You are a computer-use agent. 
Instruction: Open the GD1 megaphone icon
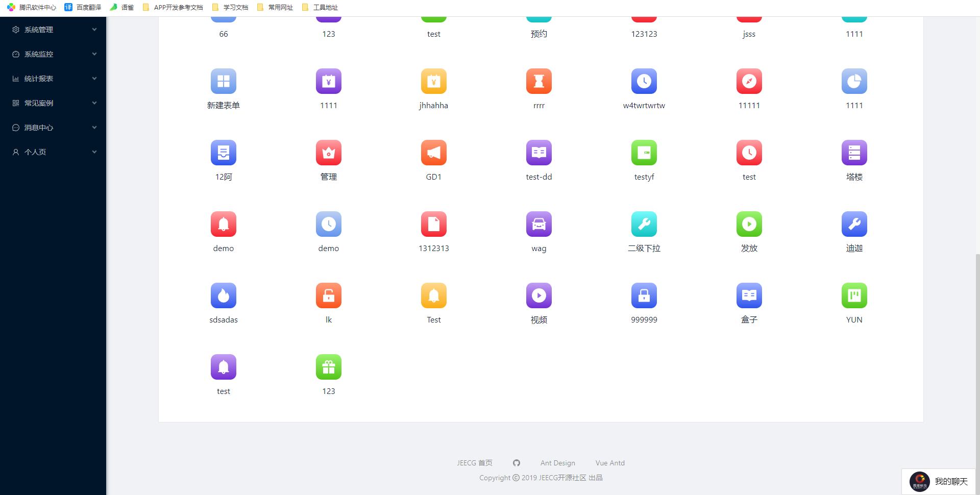coord(434,153)
